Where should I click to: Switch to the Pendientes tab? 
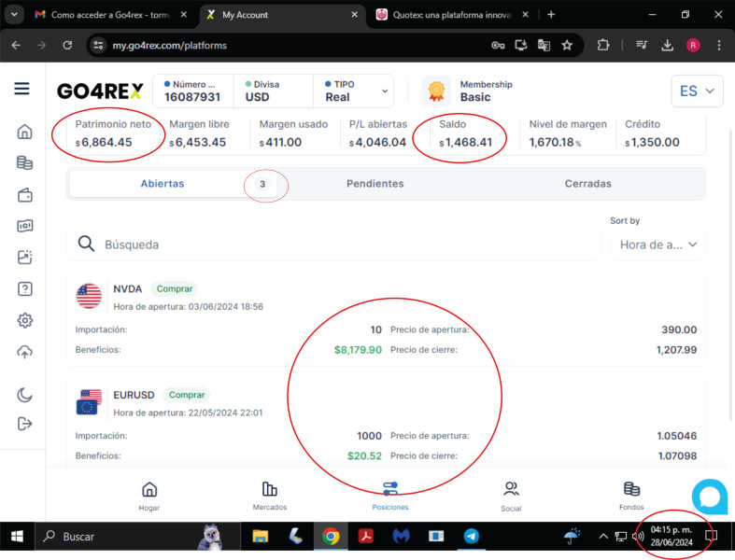click(x=375, y=184)
